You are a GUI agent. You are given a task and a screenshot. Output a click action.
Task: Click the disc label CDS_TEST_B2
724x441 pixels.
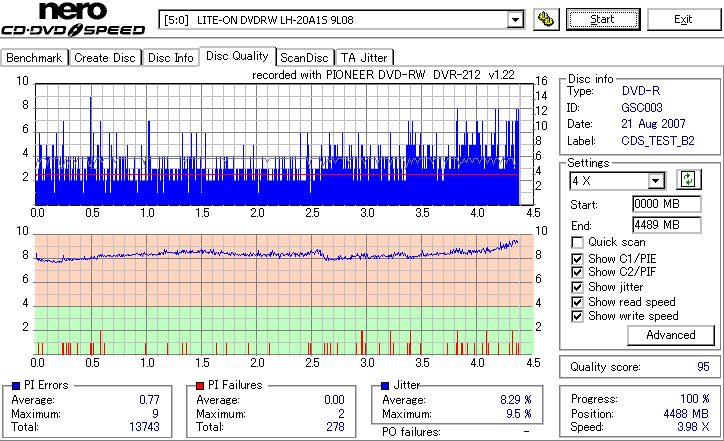(x=658, y=141)
